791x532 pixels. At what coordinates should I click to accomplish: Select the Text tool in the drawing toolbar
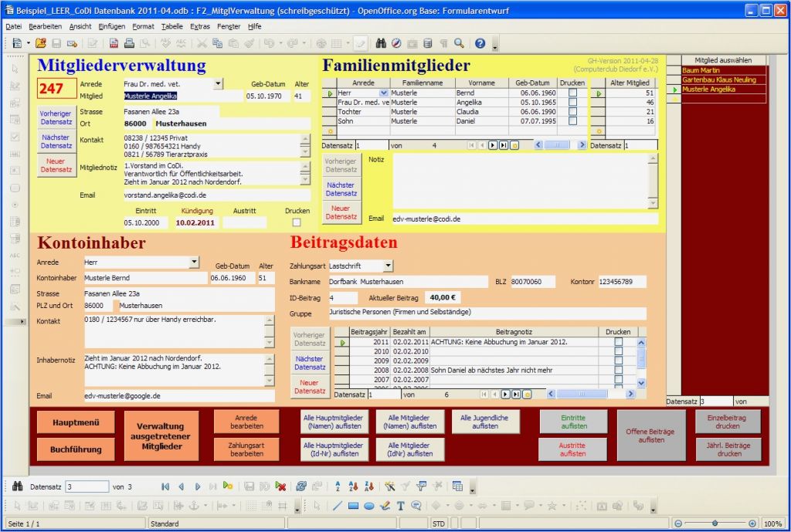pyautogui.click(x=399, y=506)
